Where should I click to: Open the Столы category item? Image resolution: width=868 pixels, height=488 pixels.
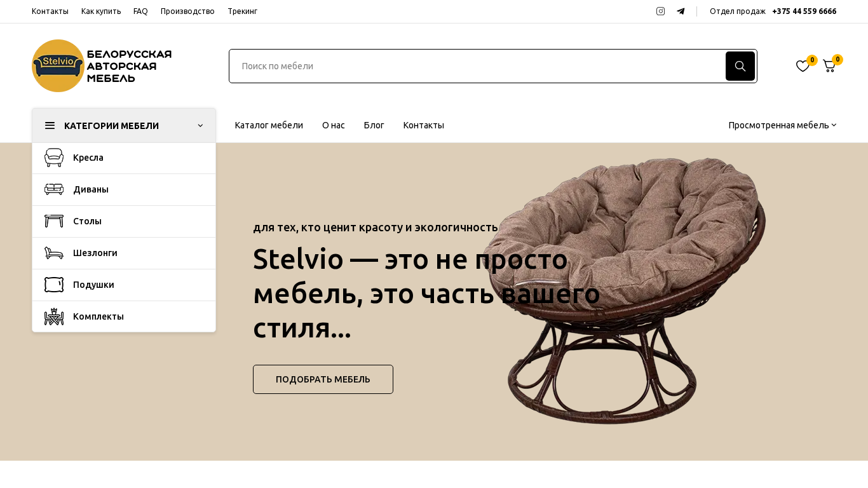[124, 221]
